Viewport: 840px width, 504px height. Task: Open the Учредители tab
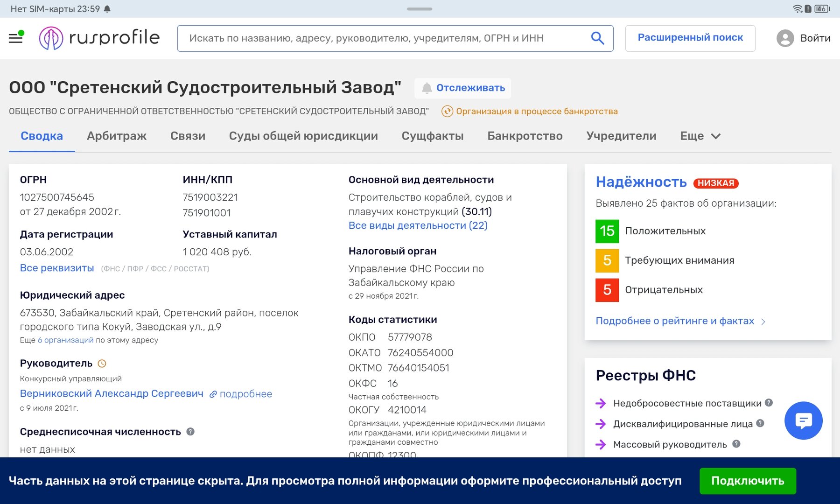[622, 136]
